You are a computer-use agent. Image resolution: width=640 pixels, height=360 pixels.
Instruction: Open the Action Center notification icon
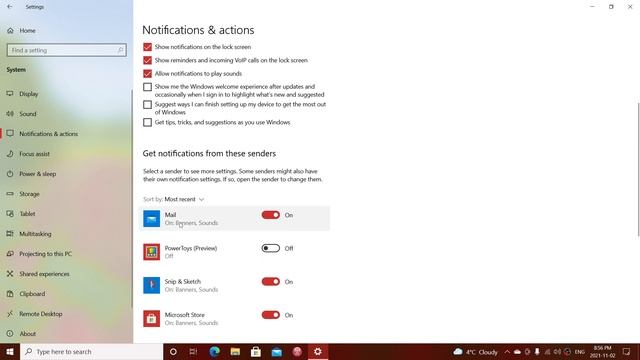(x=627, y=352)
